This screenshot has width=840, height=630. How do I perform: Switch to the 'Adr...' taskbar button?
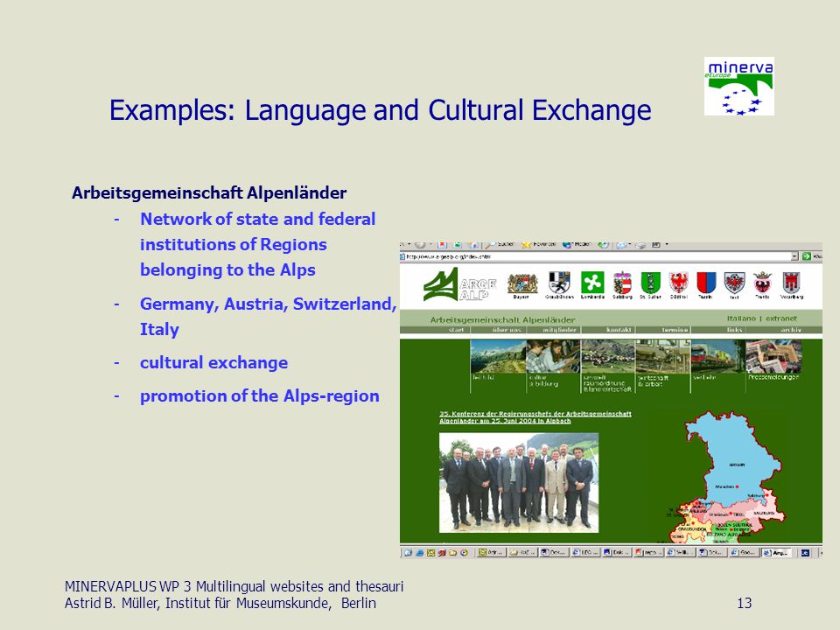pyautogui.click(x=491, y=552)
